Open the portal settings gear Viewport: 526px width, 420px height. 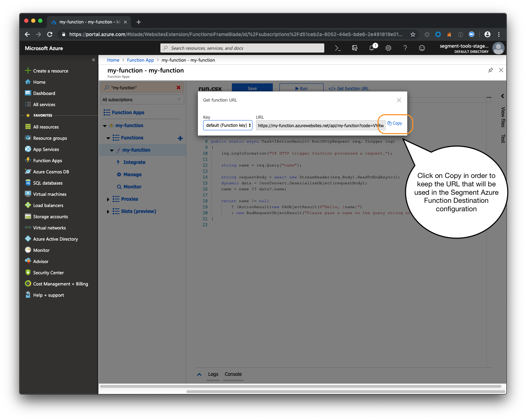(x=388, y=48)
